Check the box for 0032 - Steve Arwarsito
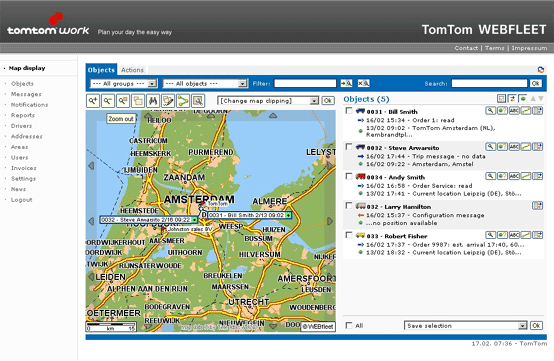Viewport: 554px width, 361px height. (349, 147)
